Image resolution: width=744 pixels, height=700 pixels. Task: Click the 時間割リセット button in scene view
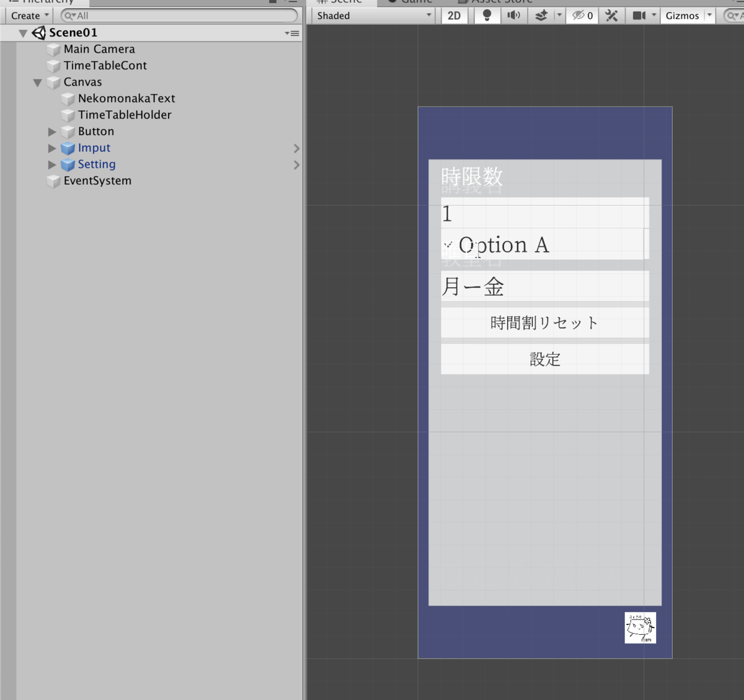545,322
